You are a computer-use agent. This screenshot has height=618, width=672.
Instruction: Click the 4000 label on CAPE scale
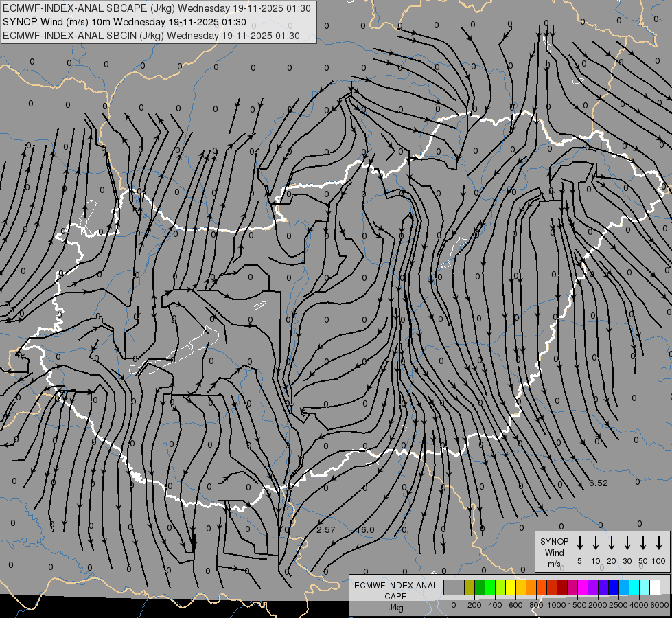click(638, 605)
